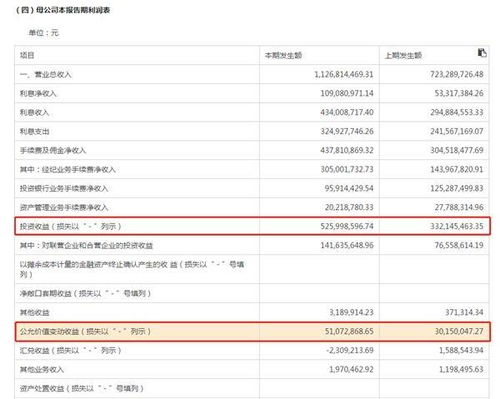Select value 51,072,868.65
This screenshot has height=399, width=500.
pos(349,331)
